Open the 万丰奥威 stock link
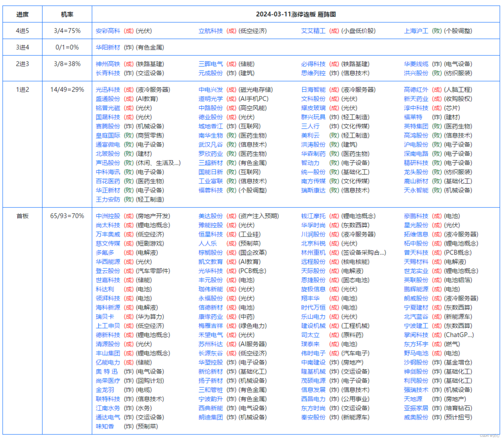Screen dimensions: 504x440 coord(108,234)
